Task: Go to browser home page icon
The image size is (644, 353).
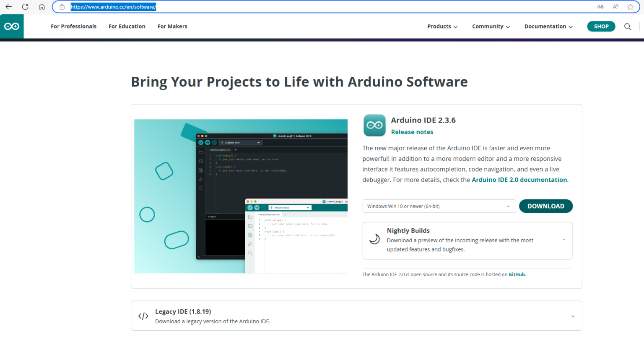Action: (x=42, y=7)
